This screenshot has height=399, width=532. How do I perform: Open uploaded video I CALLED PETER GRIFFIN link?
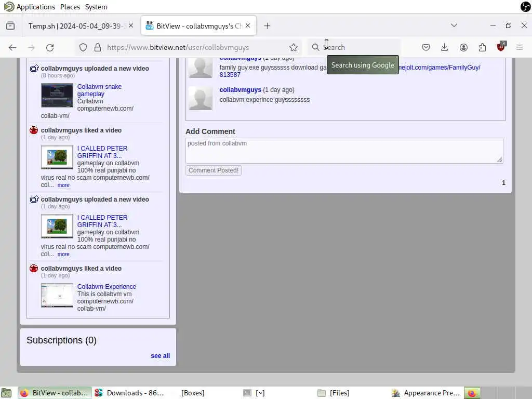pyautogui.click(x=102, y=221)
